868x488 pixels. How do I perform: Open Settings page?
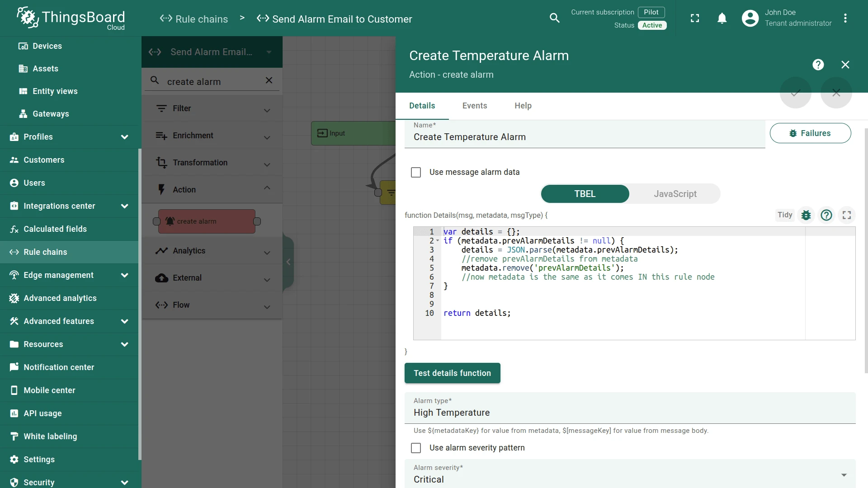click(x=69, y=460)
